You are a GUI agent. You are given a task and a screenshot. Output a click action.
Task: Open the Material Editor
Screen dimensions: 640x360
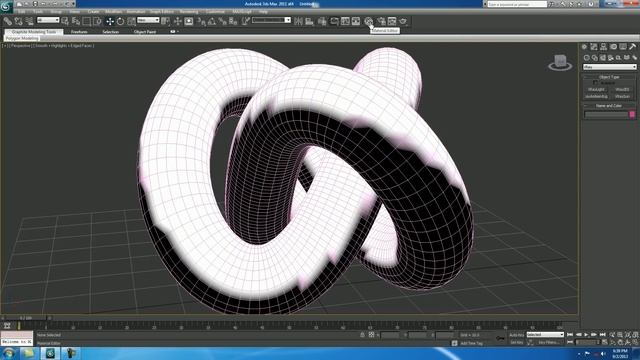coord(369,21)
